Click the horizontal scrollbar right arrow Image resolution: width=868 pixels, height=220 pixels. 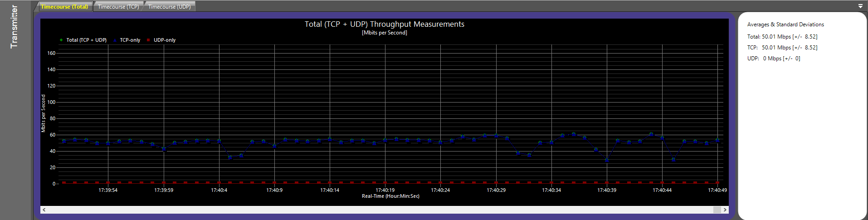click(x=725, y=210)
